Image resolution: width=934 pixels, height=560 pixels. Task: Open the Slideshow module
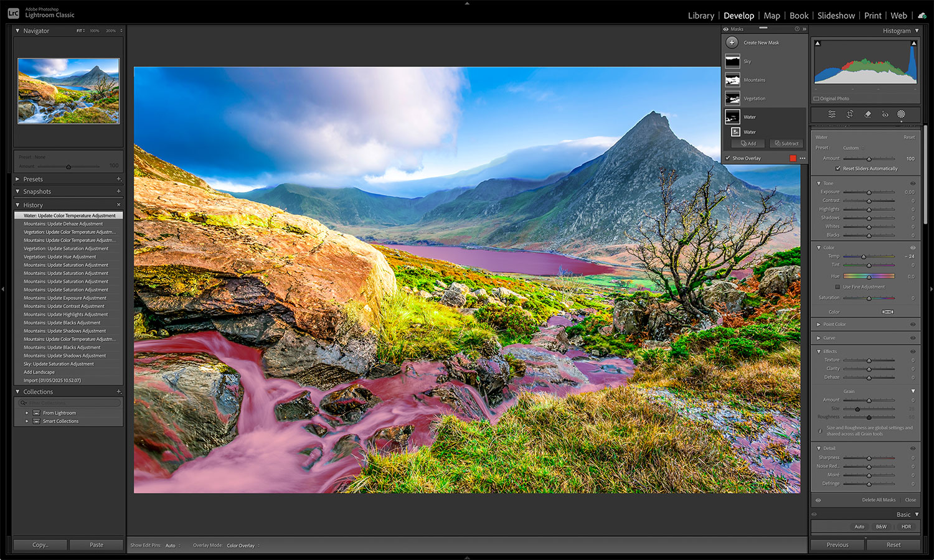click(x=836, y=16)
